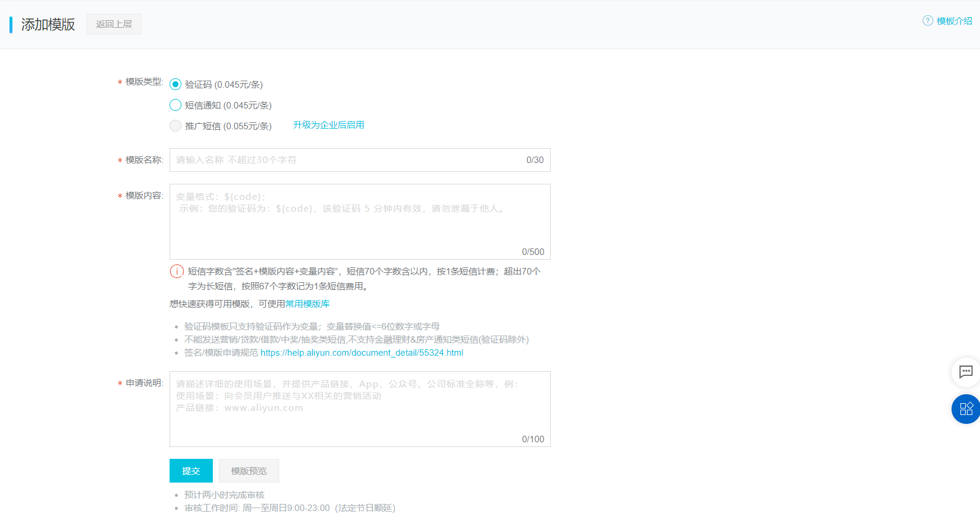Screen dimensions: 980x514
Task: Click the red info icon beside SMS notice
Action: click(x=177, y=271)
